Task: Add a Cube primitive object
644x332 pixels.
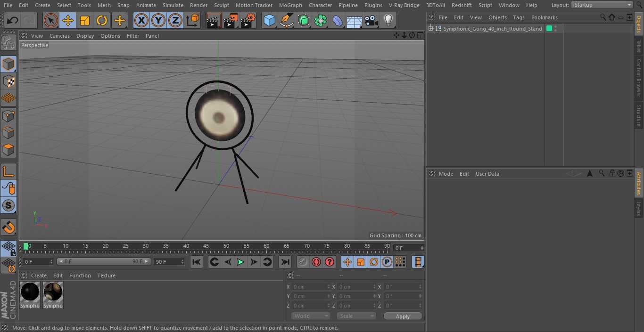Action: click(x=269, y=20)
